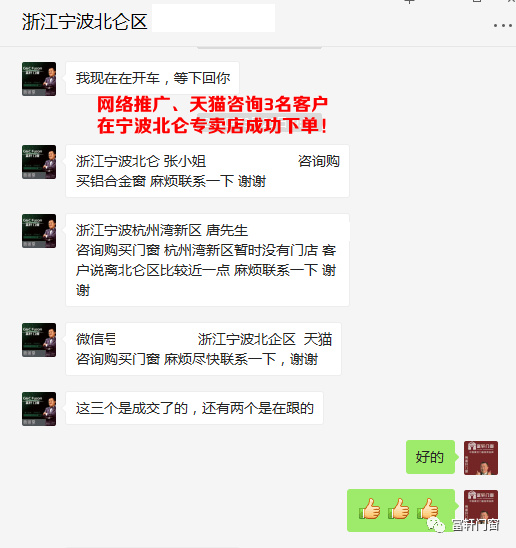Select the '我现在在开车，等下回你' message bubble
This screenshot has width=516, height=548.
click(152, 78)
